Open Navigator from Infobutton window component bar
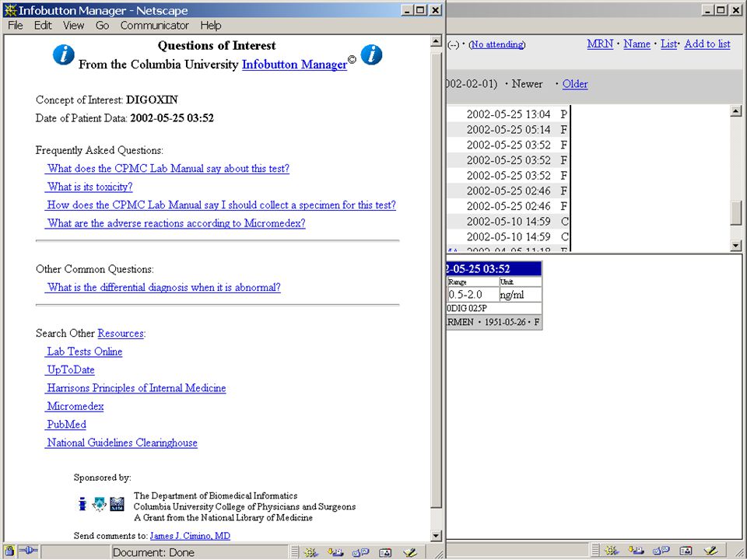Screen dimensions: 747x560 click(x=311, y=552)
